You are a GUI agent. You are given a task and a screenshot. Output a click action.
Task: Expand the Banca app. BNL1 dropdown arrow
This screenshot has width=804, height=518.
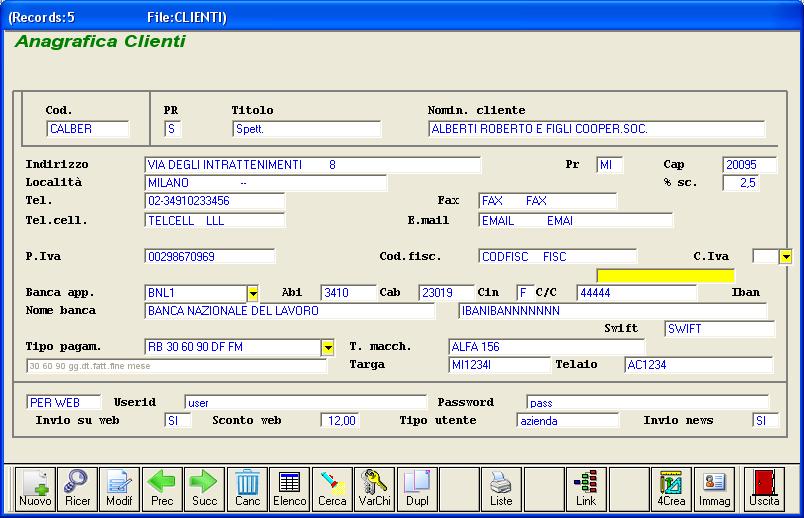253,293
